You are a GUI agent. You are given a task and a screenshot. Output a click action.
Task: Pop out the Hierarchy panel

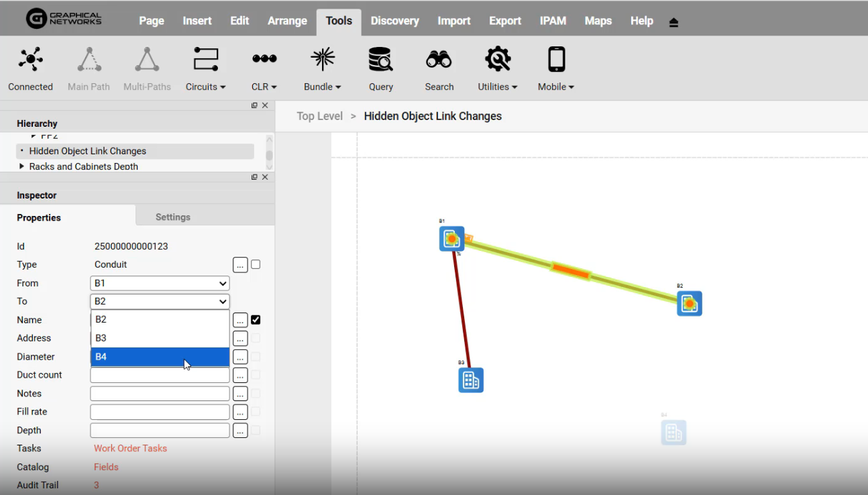tap(254, 105)
